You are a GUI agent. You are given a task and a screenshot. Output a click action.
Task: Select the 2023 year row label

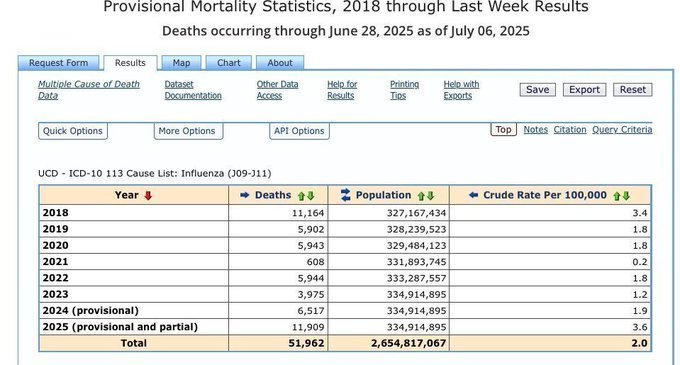click(x=56, y=294)
